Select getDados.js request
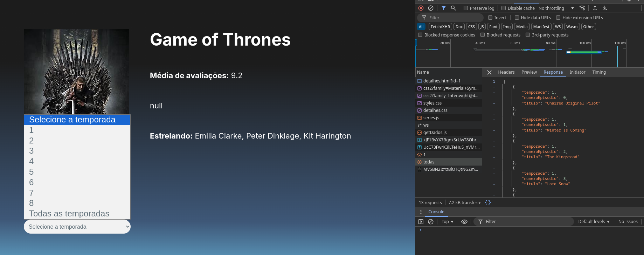Screen dimensions: 644x255 449,133
